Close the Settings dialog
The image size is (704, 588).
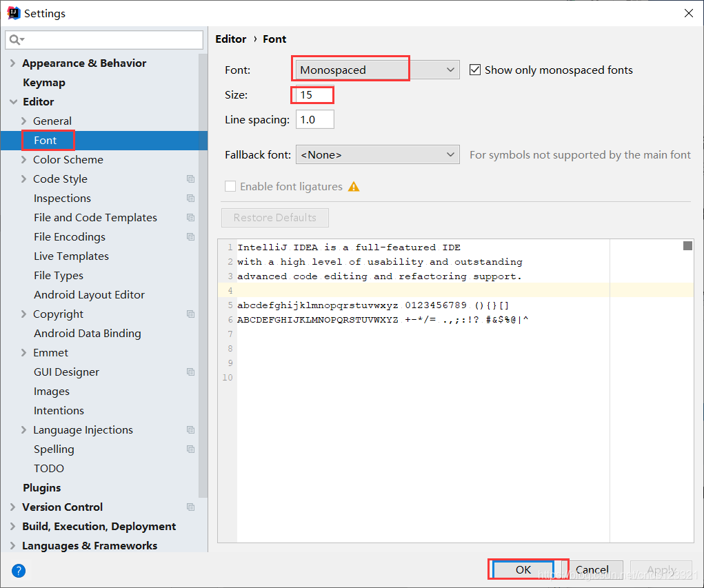(x=689, y=13)
